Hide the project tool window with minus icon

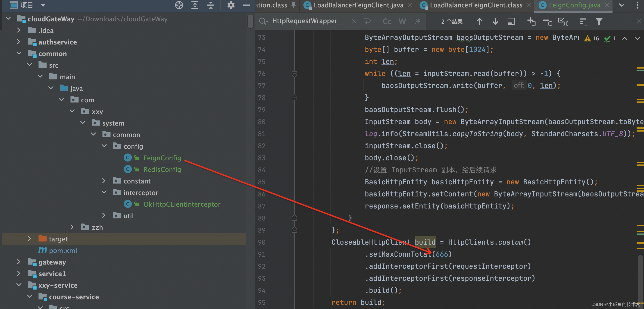247,5
